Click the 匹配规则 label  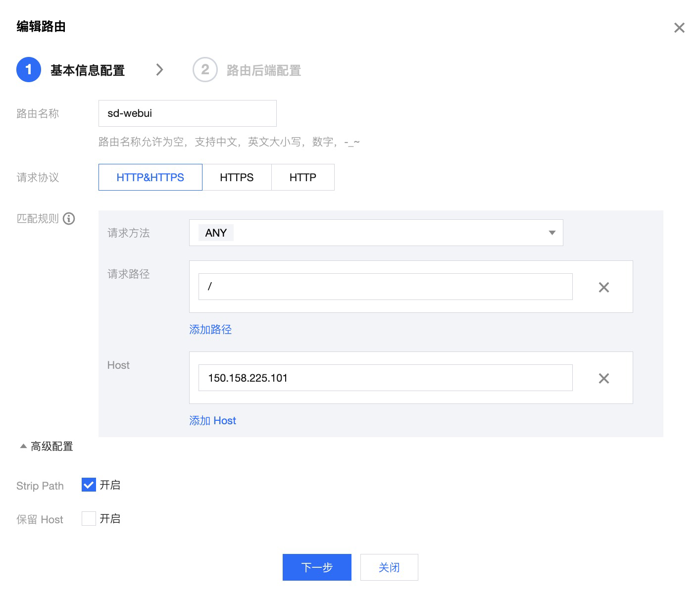[x=38, y=218]
